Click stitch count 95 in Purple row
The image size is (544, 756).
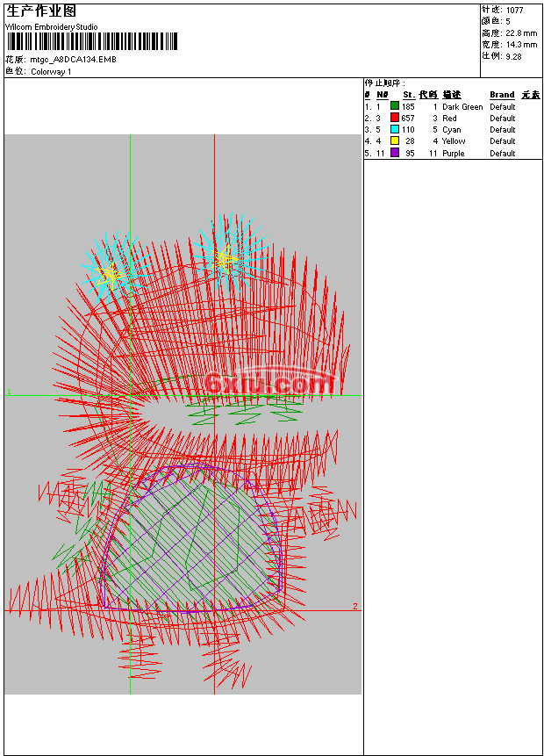[x=410, y=154]
